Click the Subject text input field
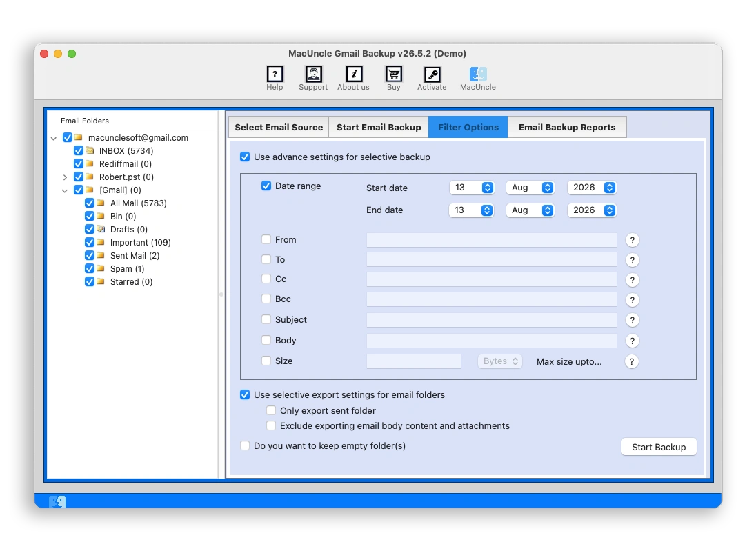 491,320
